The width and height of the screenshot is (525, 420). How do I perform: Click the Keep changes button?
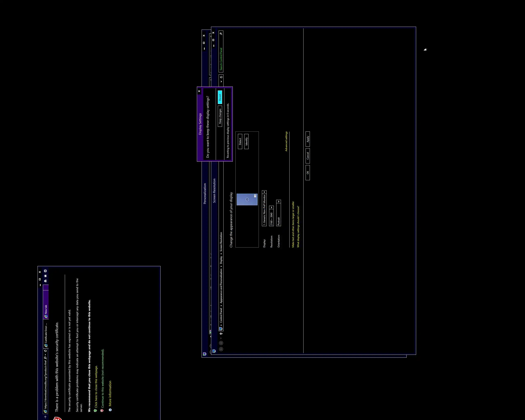[x=220, y=116]
